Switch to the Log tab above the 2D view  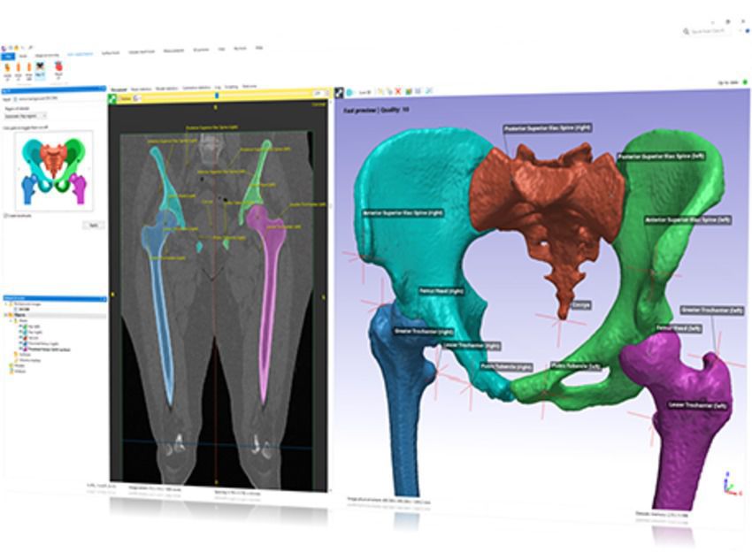216,88
